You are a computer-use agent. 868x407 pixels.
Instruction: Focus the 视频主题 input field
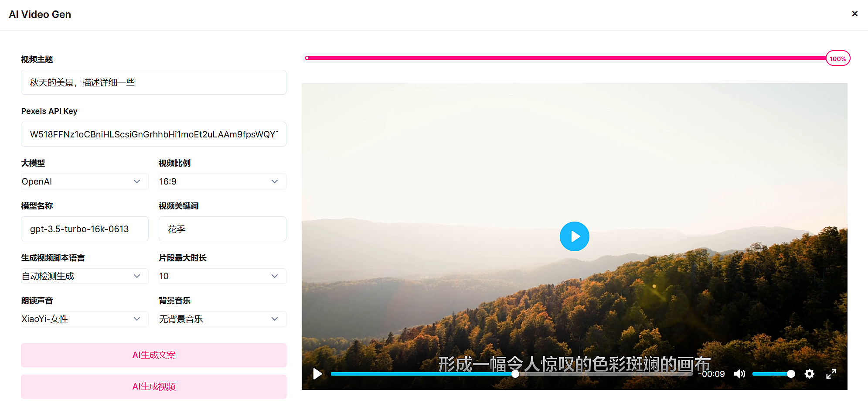pyautogui.click(x=153, y=82)
